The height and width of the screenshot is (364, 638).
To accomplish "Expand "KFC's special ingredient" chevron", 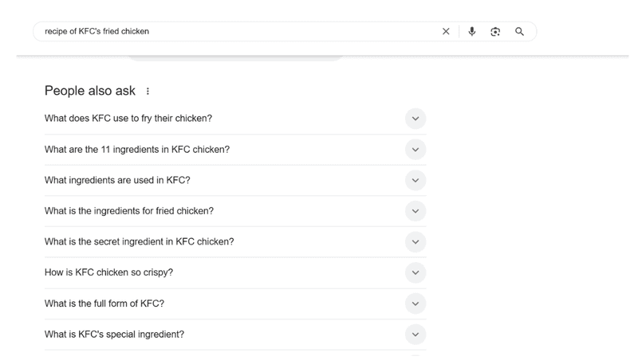I will pos(415,335).
